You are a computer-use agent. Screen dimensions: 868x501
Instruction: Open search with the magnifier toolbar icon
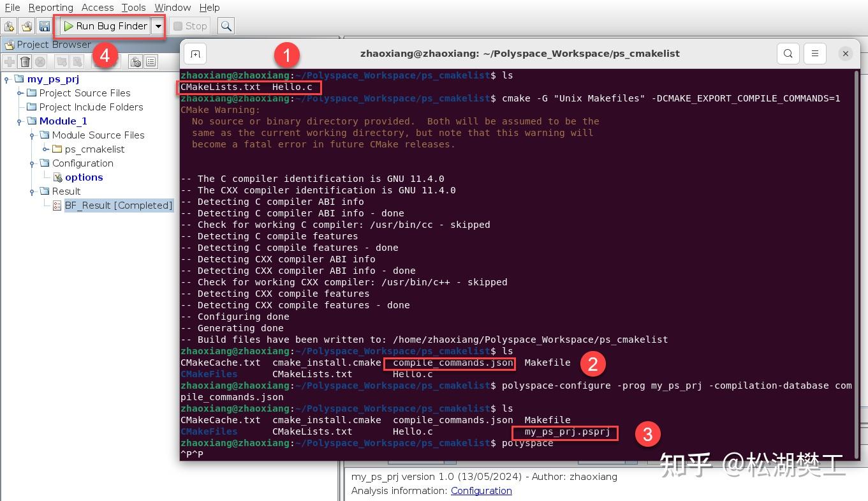(x=226, y=26)
